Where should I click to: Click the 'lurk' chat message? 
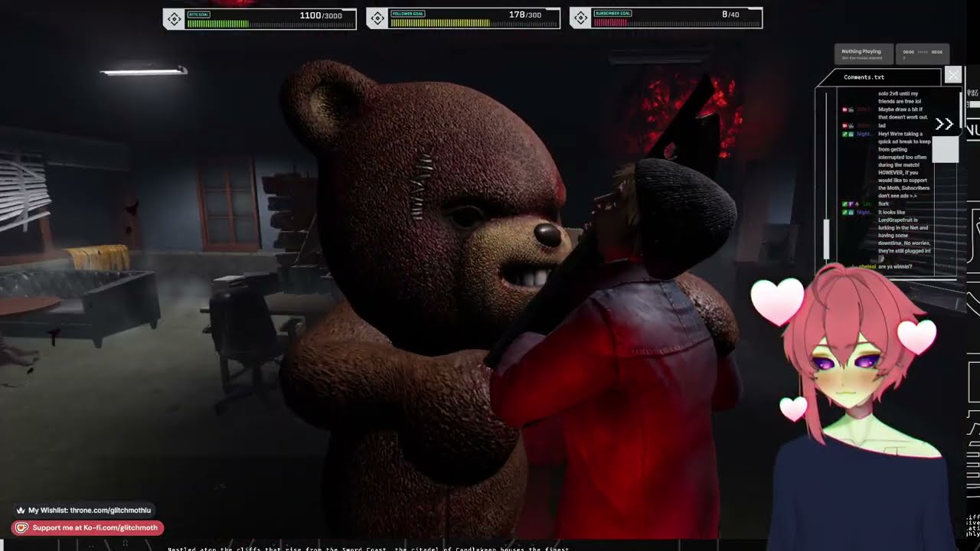tap(884, 204)
